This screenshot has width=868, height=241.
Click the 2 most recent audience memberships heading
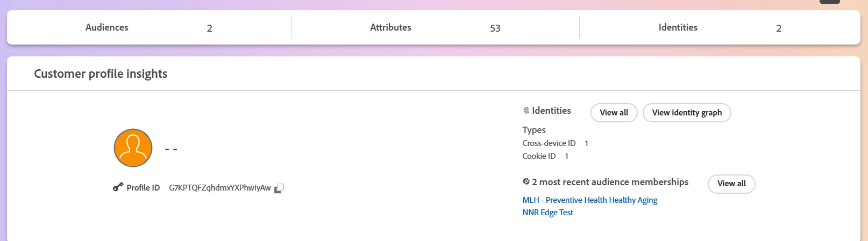click(610, 182)
